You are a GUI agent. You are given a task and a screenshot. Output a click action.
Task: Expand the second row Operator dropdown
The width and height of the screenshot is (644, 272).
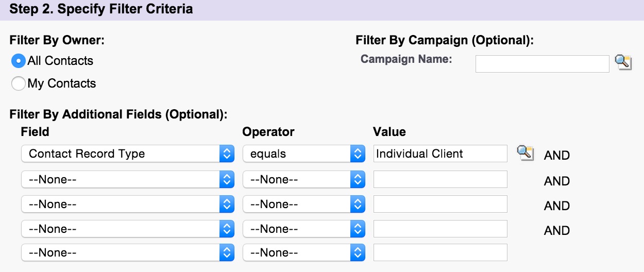coord(304,179)
